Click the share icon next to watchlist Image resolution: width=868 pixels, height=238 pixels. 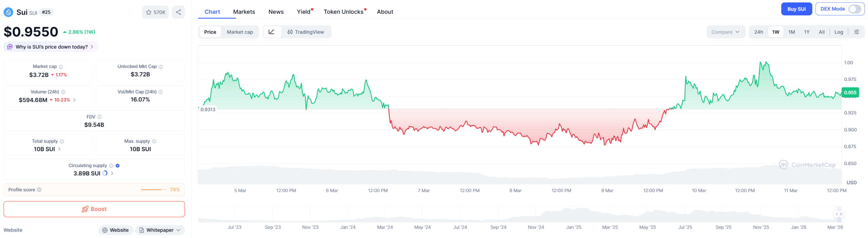tap(178, 12)
